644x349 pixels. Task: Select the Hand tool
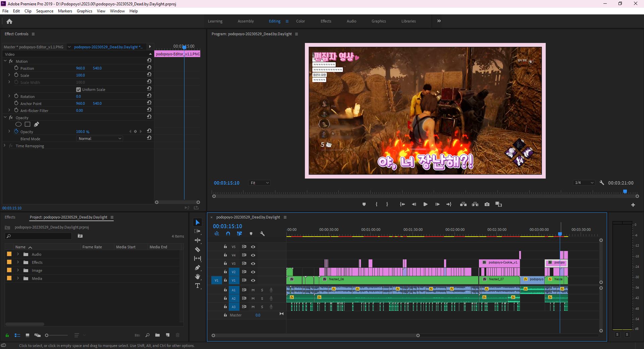pos(198,277)
